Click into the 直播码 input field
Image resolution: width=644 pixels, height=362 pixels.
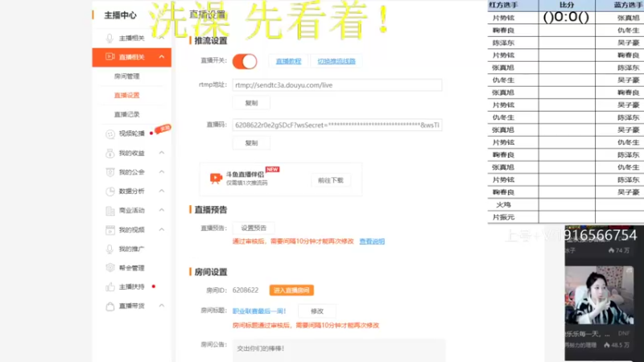pyautogui.click(x=337, y=125)
